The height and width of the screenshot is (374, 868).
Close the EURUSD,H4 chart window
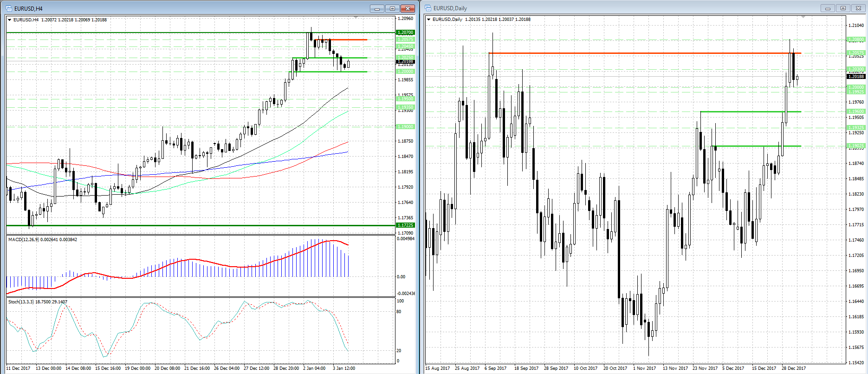click(x=408, y=8)
